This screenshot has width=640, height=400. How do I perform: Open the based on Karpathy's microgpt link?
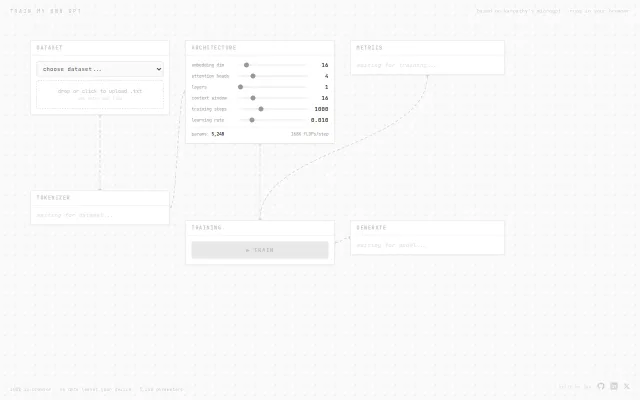click(x=518, y=11)
